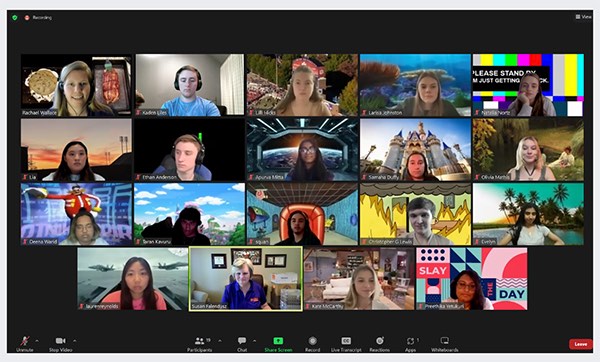Select the tile with the 'PLEASE STAND BY' background
This screenshot has height=362, width=600.
tap(528, 85)
